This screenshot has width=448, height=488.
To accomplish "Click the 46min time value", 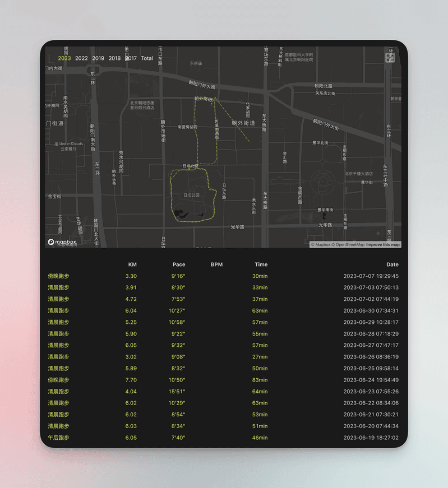I will pyautogui.click(x=260, y=438).
